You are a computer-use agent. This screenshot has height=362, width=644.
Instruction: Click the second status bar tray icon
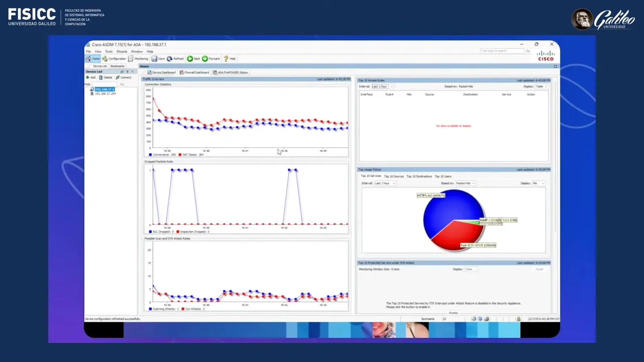480,319
